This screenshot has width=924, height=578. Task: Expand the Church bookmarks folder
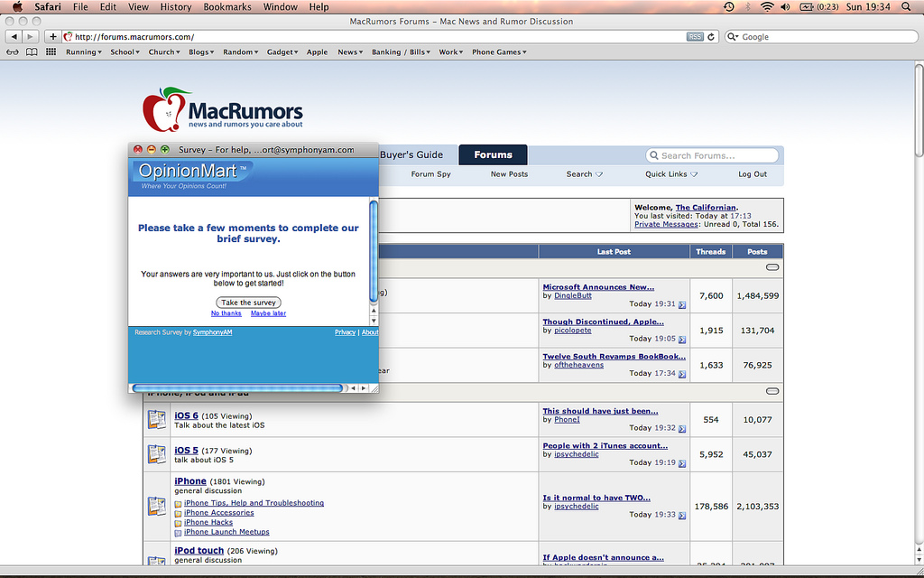click(x=164, y=51)
